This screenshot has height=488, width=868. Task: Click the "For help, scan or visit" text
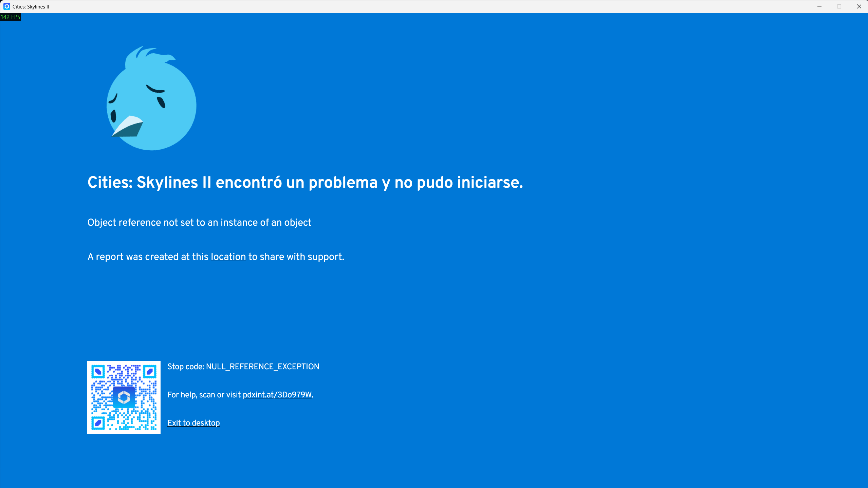click(204, 395)
